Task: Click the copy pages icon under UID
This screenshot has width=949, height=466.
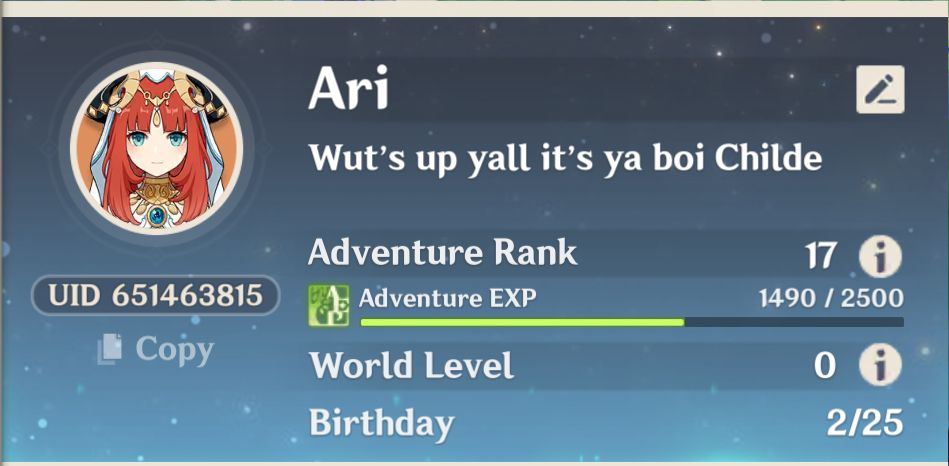Action: click(110, 350)
